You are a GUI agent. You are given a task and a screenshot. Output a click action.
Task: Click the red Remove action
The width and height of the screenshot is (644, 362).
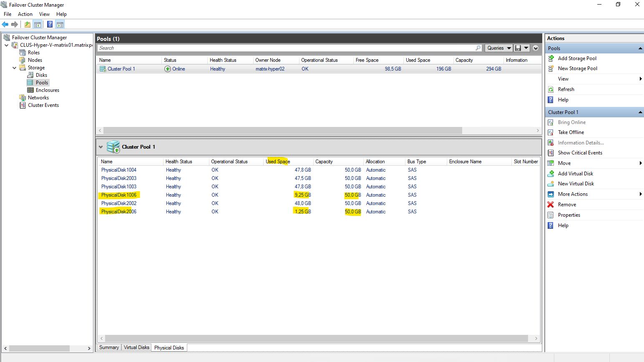(x=567, y=205)
